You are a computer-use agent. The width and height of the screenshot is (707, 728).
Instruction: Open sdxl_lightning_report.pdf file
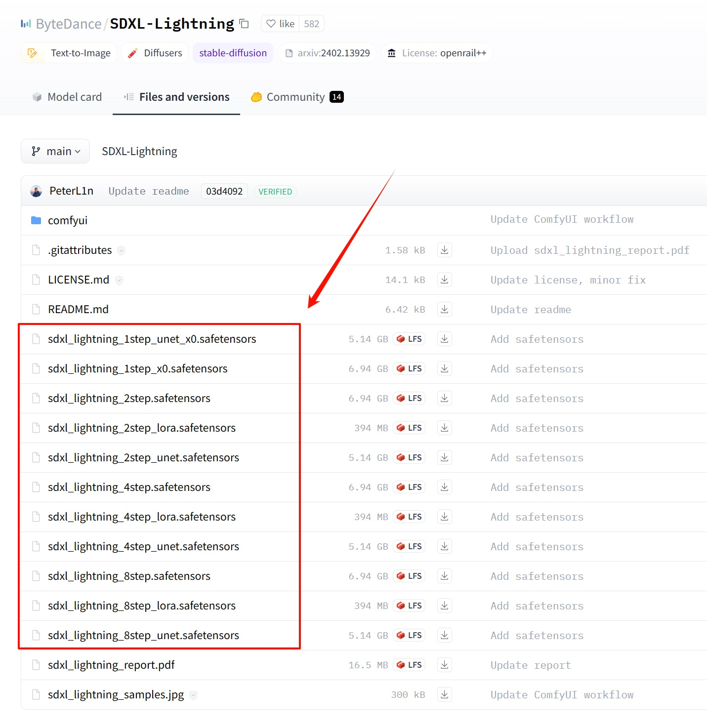(111, 665)
